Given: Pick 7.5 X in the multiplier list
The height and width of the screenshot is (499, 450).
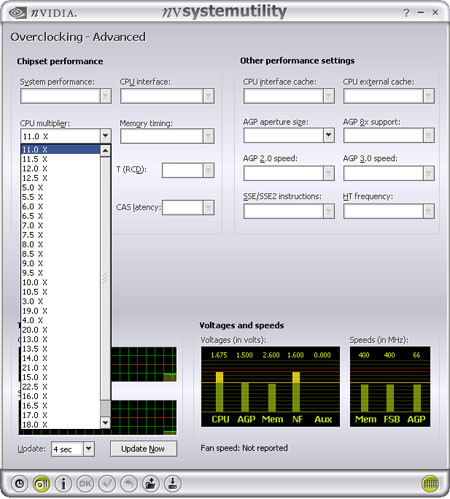Looking at the screenshot, I should (60, 235).
